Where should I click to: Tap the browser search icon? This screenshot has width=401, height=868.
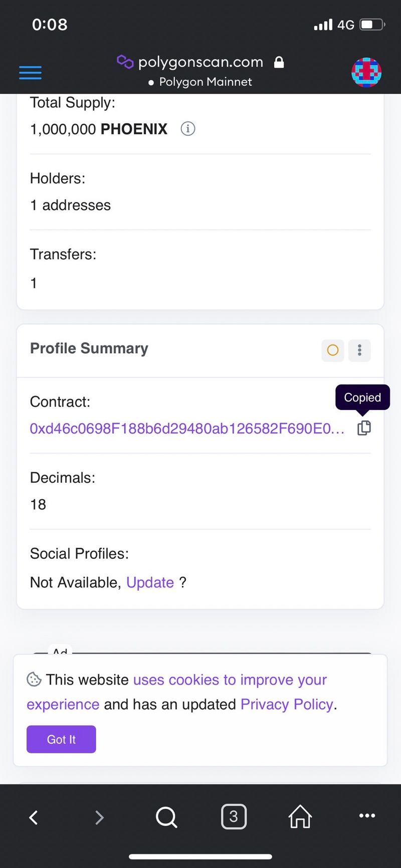tap(166, 817)
